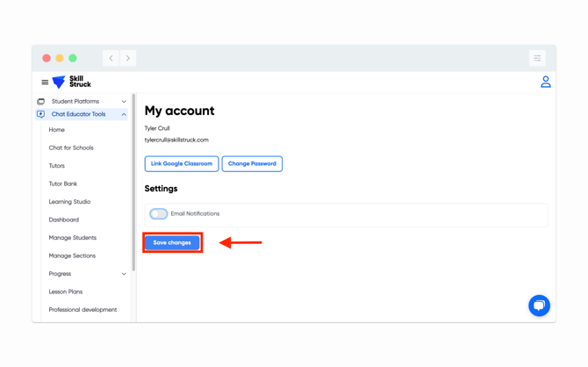Collapse the Chat Educator Tools chevron
588x367 pixels.
tap(124, 114)
